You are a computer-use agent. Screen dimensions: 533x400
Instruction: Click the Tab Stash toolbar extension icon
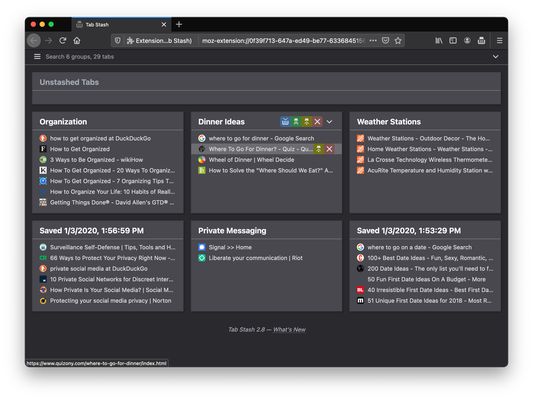pos(481,40)
